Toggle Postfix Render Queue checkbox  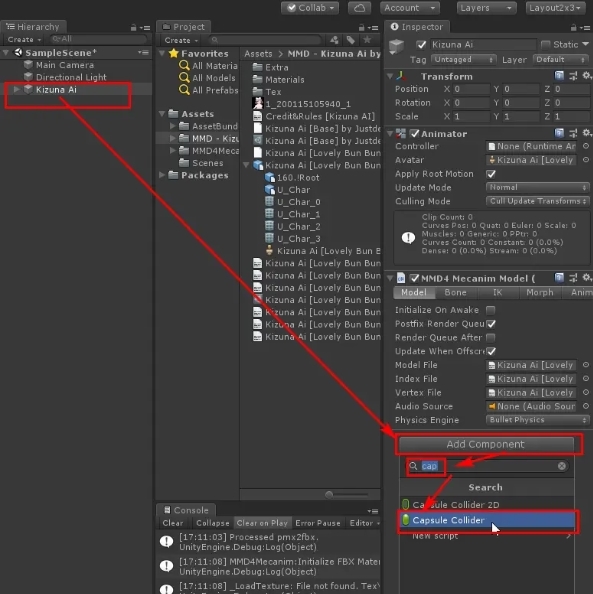tap(491, 324)
